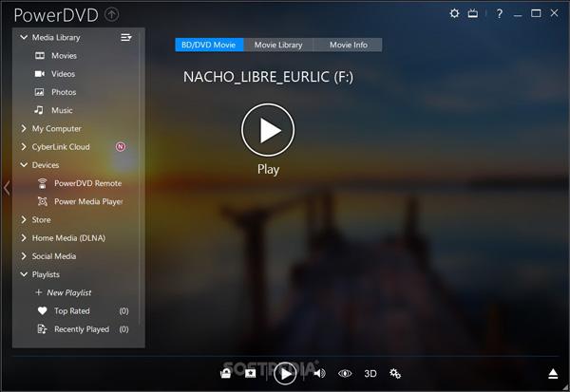Collapse the Playlists section

point(24,274)
